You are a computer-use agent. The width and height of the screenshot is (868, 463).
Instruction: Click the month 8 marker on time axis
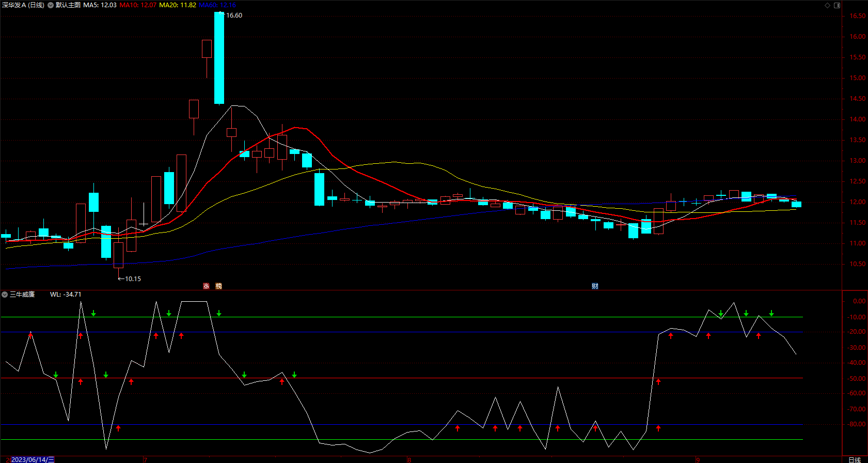pos(409,459)
